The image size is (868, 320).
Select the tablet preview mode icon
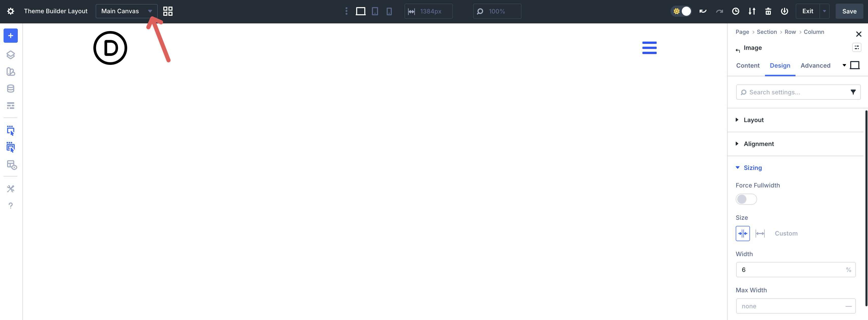(x=375, y=11)
